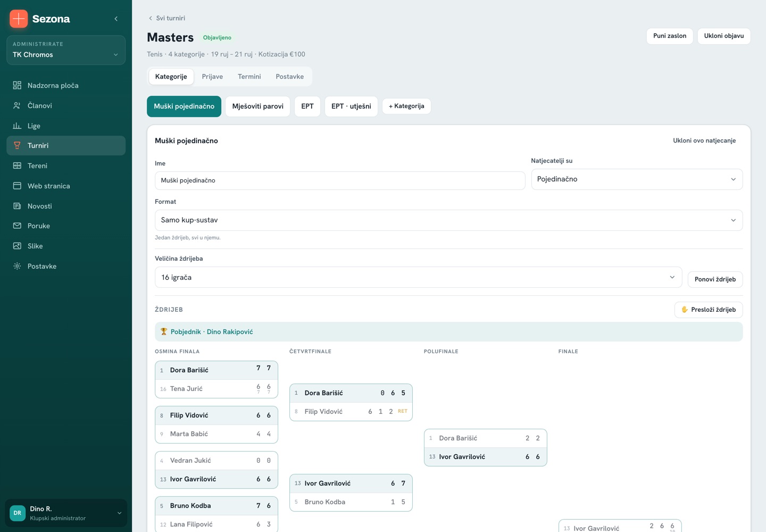Open the Dora Barišić vs Tena Jurić match
Screen dimensions: 766x532
pyautogui.click(x=217, y=379)
